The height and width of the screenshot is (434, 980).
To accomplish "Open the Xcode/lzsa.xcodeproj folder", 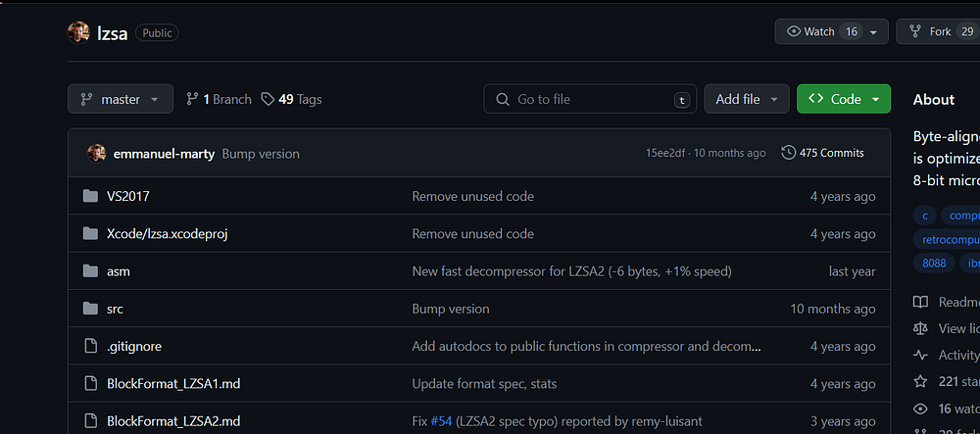I will pos(167,233).
